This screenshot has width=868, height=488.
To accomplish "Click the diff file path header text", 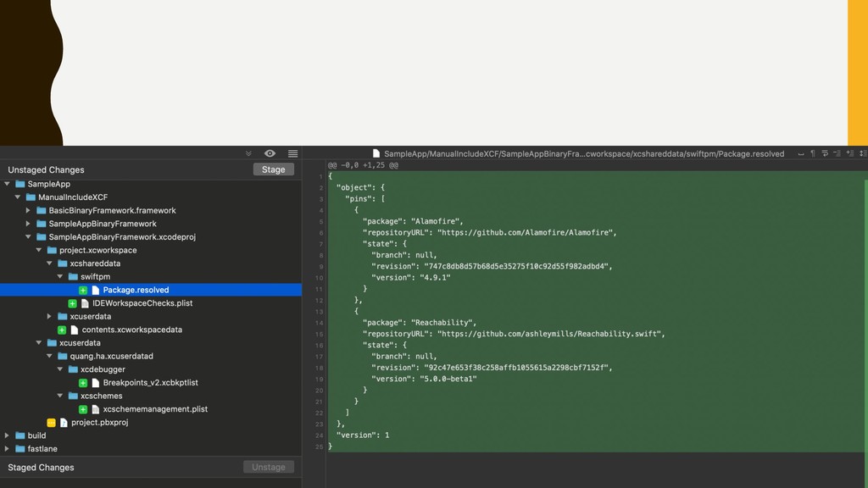I will click(x=584, y=154).
